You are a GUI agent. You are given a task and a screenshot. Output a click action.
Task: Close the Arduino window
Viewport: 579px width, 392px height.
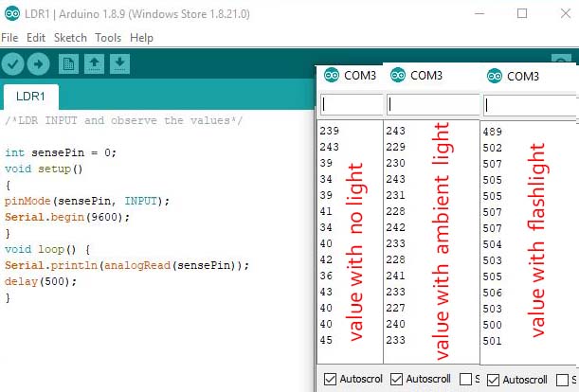click(x=566, y=13)
